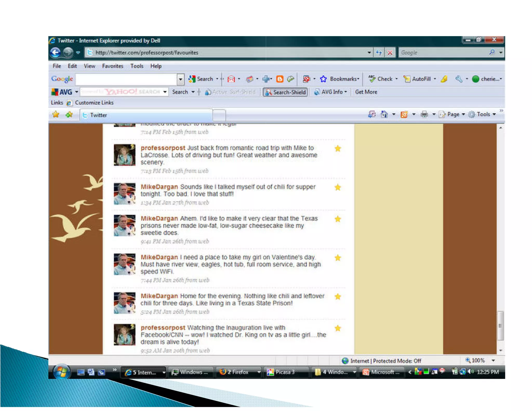The height and width of the screenshot is (411, 532).
Task: Click the Add to Favorites star icon
Action: tap(69, 115)
